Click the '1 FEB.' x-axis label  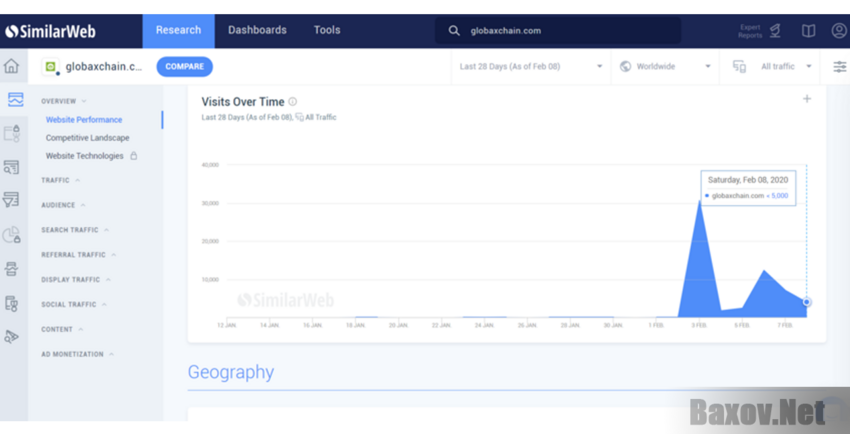tap(656, 325)
